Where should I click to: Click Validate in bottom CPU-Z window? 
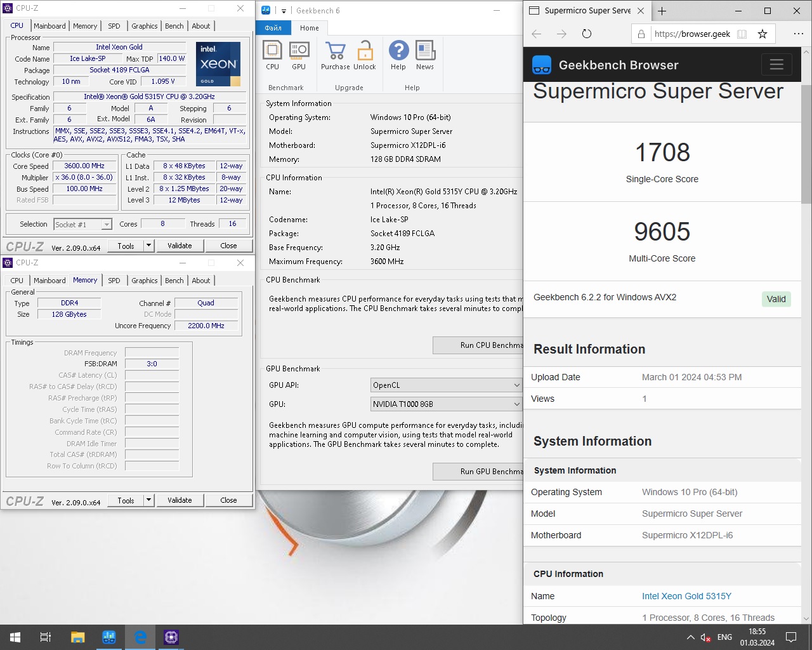pyautogui.click(x=180, y=500)
